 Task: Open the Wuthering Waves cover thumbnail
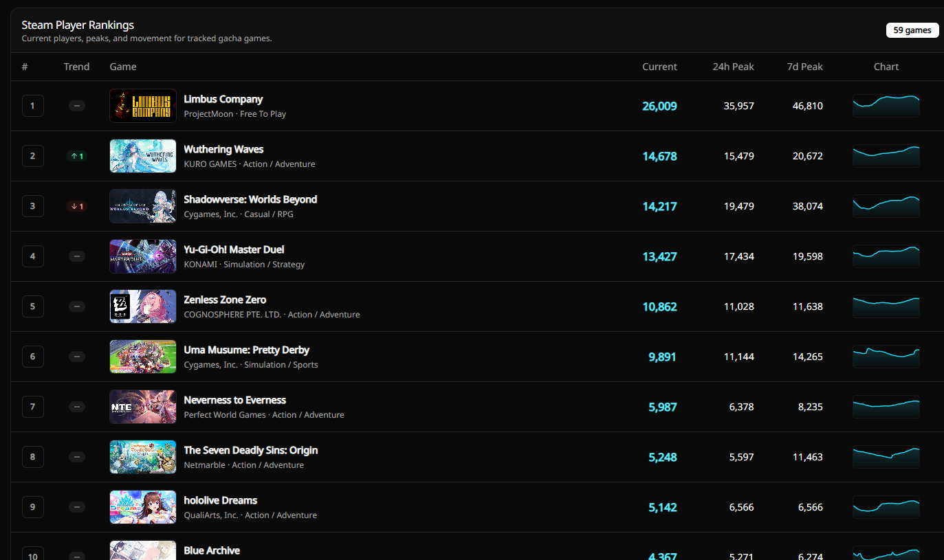point(143,156)
